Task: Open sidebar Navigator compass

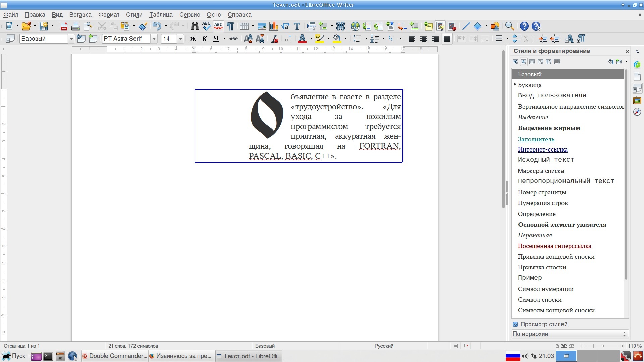Action: tap(637, 112)
